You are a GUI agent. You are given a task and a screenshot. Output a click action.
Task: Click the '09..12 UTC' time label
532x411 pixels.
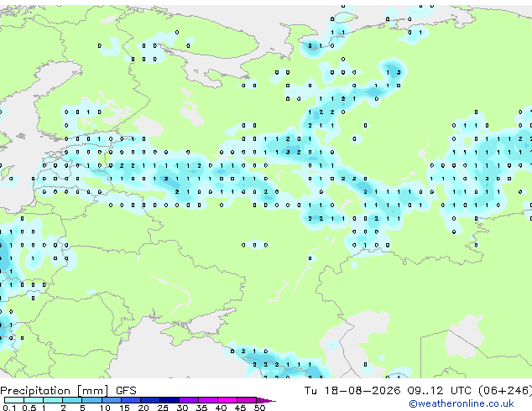440,391
